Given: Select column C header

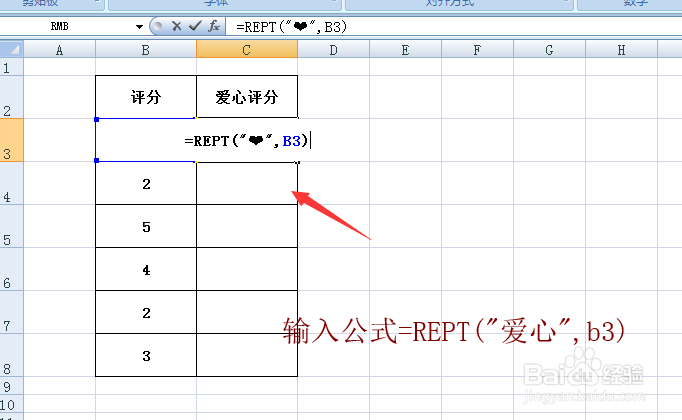Looking at the screenshot, I should pyautogui.click(x=247, y=50).
